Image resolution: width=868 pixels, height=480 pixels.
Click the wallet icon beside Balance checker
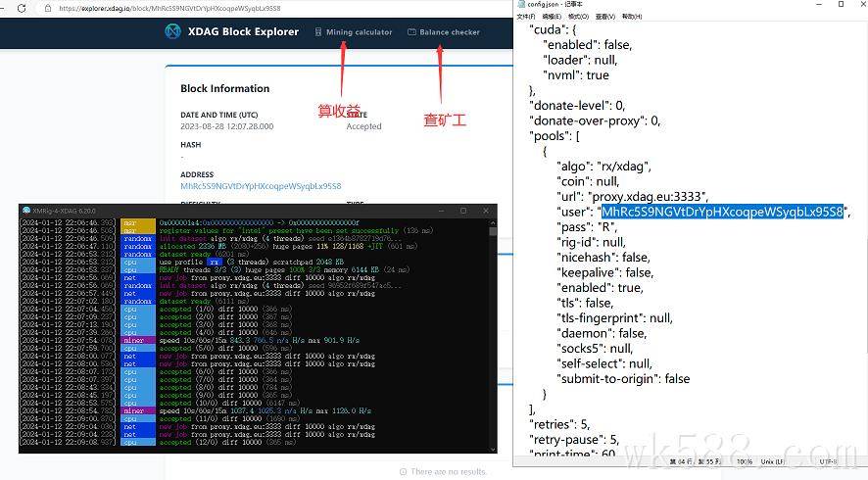point(411,32)
